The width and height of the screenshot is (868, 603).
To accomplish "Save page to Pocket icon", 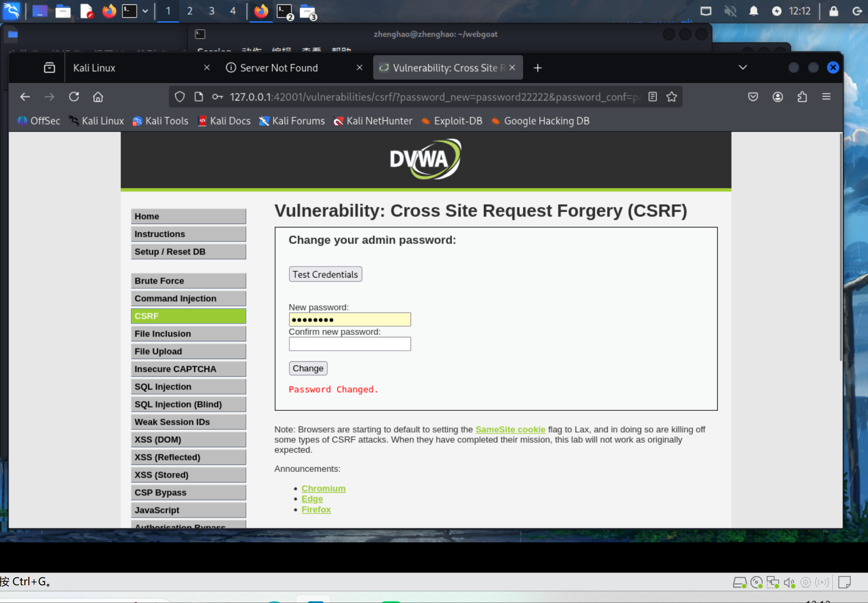I will tap(753, 97).
